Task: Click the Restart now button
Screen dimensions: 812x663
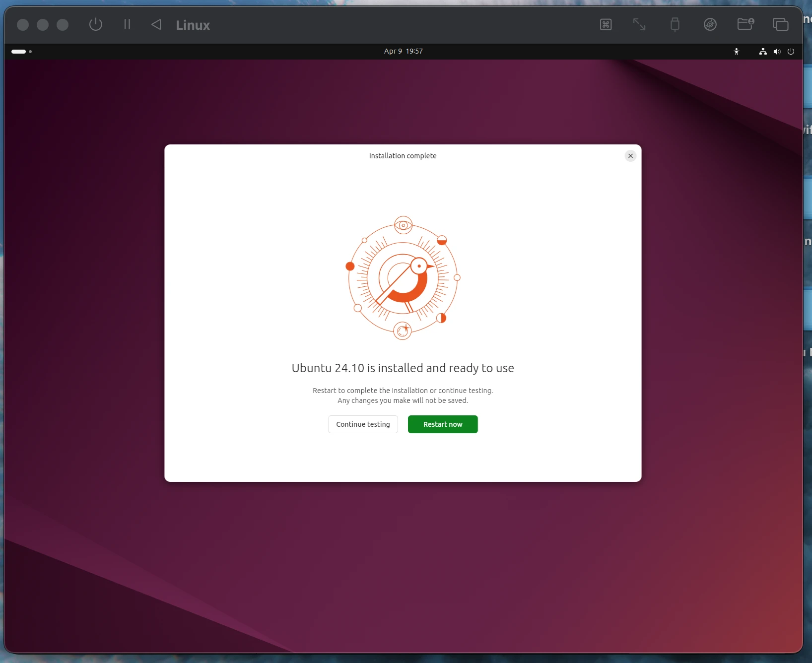Action: click(x=443, y=424)
